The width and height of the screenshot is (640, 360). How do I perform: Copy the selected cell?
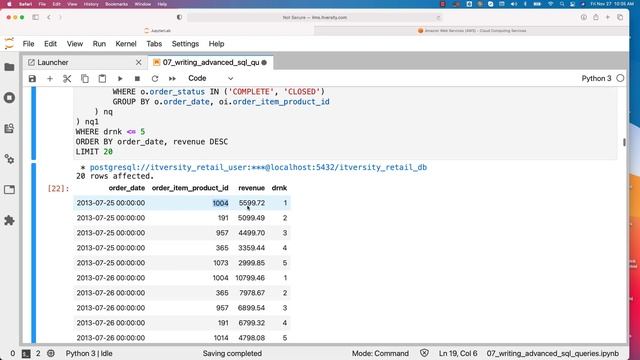pos(85,78)
